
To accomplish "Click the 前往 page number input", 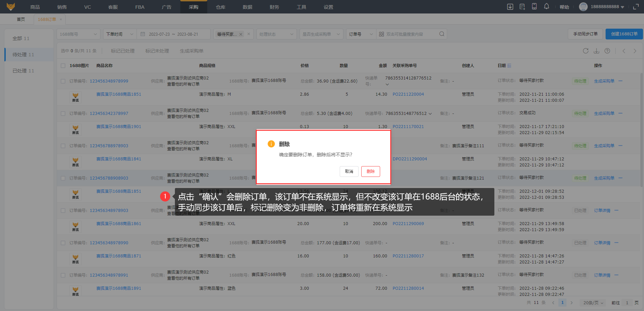I will (x=627, y=303).
